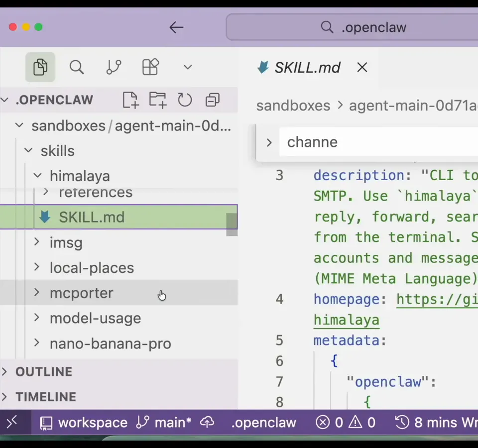Refresh the Explorer file tree
478x448 pixels.
185,100
